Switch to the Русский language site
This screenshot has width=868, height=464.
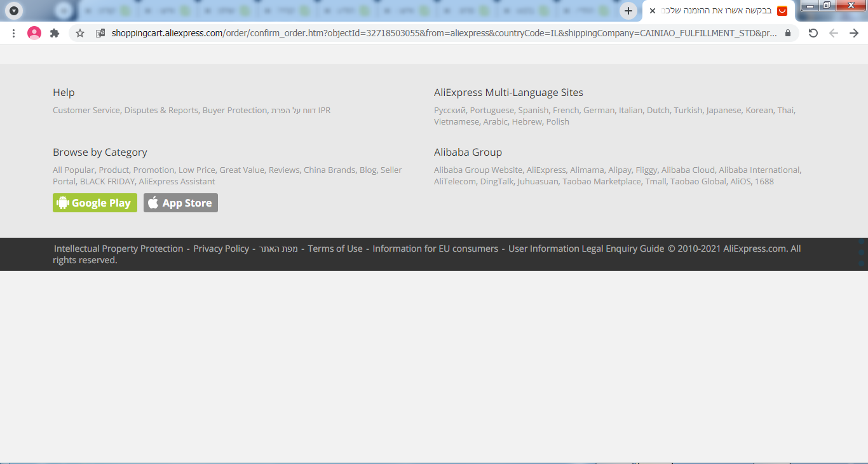pos(450,110)
